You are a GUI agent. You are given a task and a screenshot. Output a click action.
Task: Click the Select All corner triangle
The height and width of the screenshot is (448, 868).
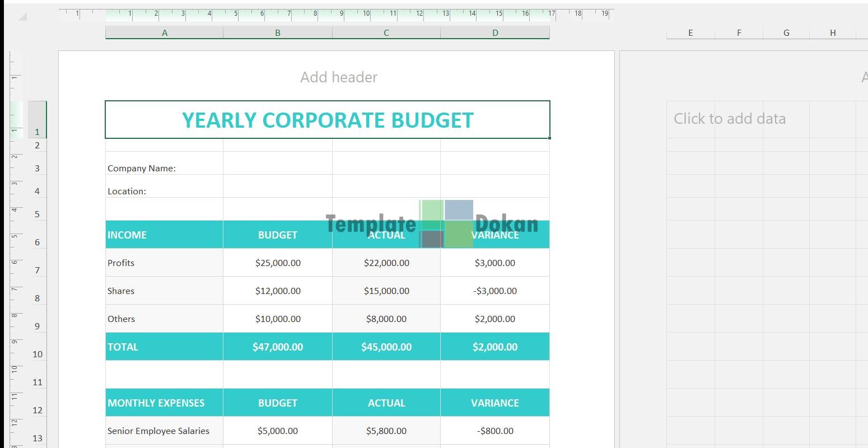pos(22,16)
